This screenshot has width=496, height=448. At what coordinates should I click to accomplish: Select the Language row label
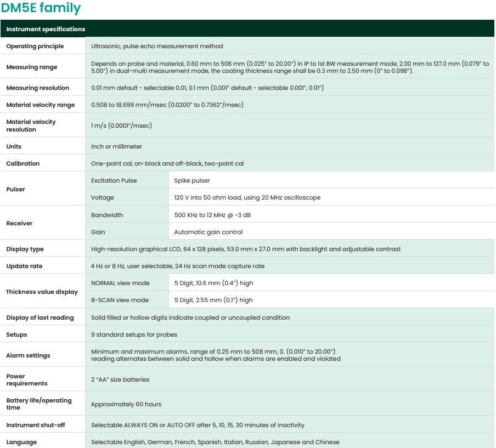[x=22, y=443]
